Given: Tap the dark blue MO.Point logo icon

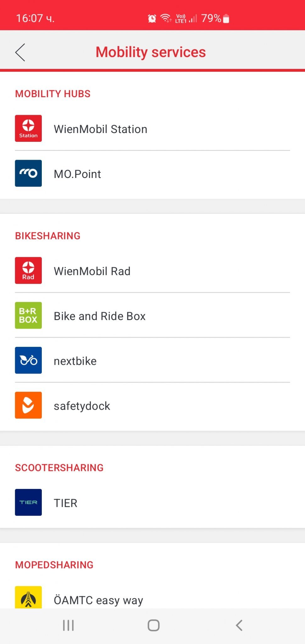Looking at the screenshot, I should tap(28, 173).
